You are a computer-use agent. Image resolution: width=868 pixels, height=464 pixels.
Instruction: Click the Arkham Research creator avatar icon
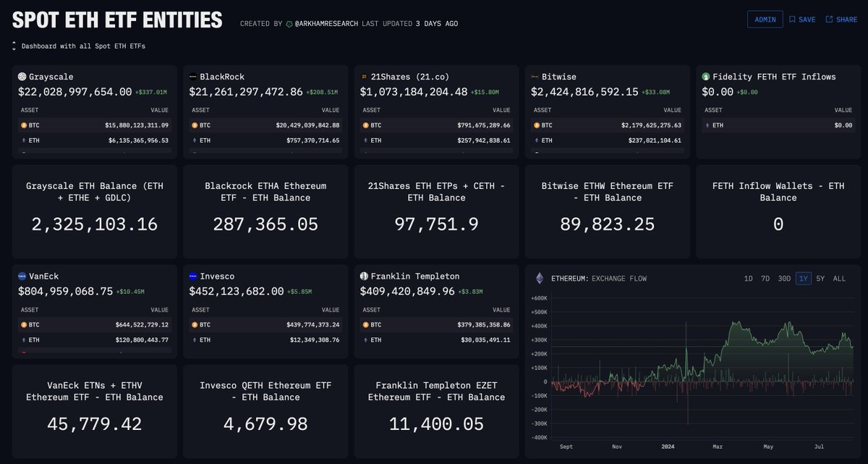click(291, 23)
